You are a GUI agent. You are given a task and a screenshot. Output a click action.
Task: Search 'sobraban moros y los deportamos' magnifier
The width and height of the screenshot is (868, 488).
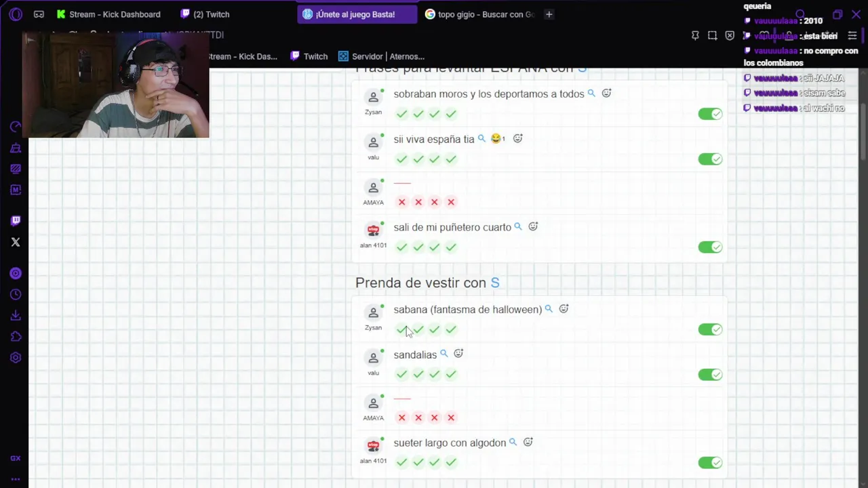[591, 94]
